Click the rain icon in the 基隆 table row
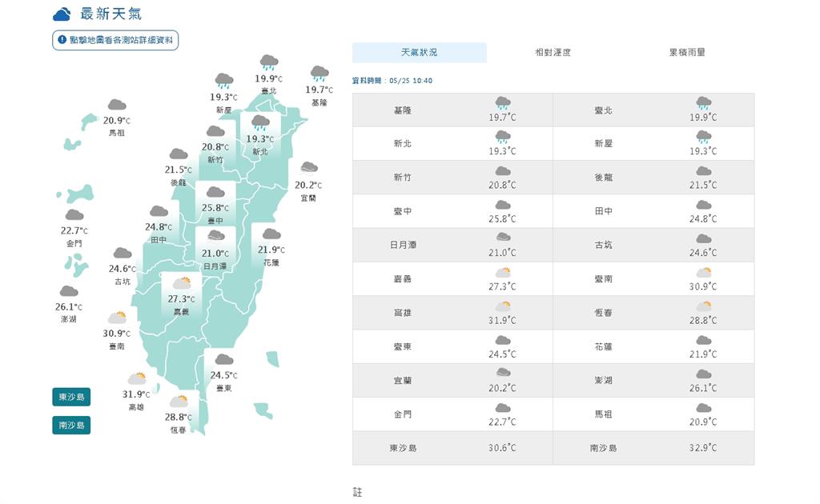This screenshot has height=504, width=820. (x=503, y=103)
